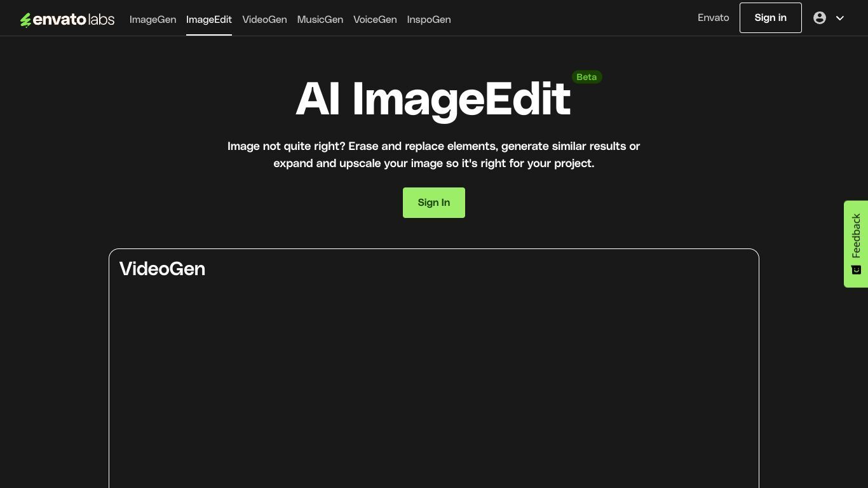Go to the ImageGen tab

[153, 20]
